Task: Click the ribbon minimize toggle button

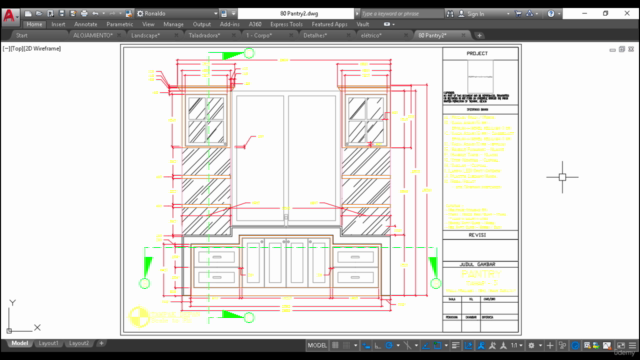Action: click(x=387, y=24)
